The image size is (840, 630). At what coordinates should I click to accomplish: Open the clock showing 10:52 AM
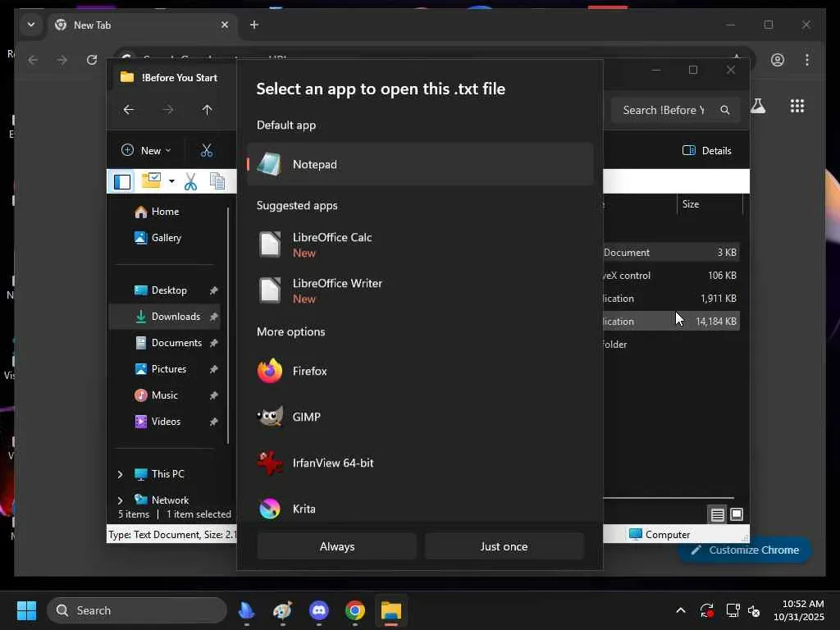799,610
